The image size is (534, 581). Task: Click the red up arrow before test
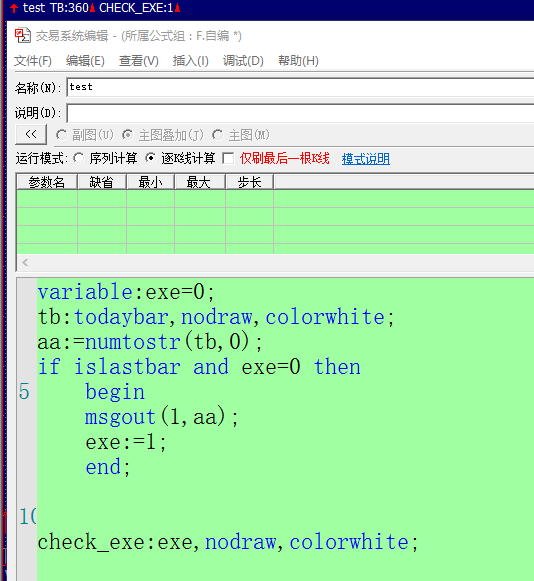(x=14, y=8)
